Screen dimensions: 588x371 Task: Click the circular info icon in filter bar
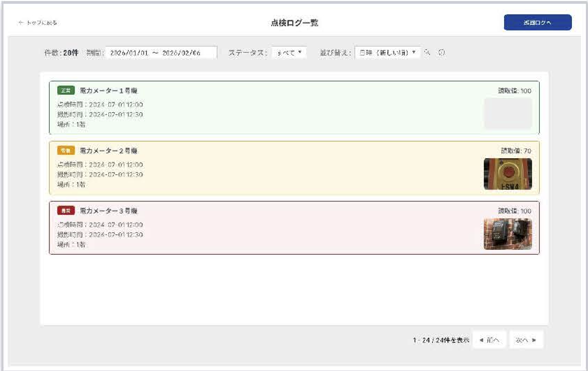[442, 53]
